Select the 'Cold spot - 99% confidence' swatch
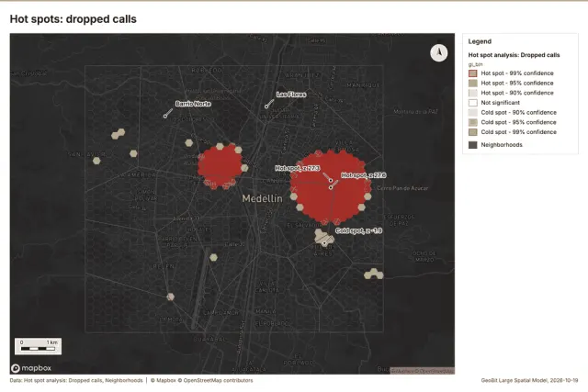This screenshot has width=588, height=392. (x=473, y=132)
